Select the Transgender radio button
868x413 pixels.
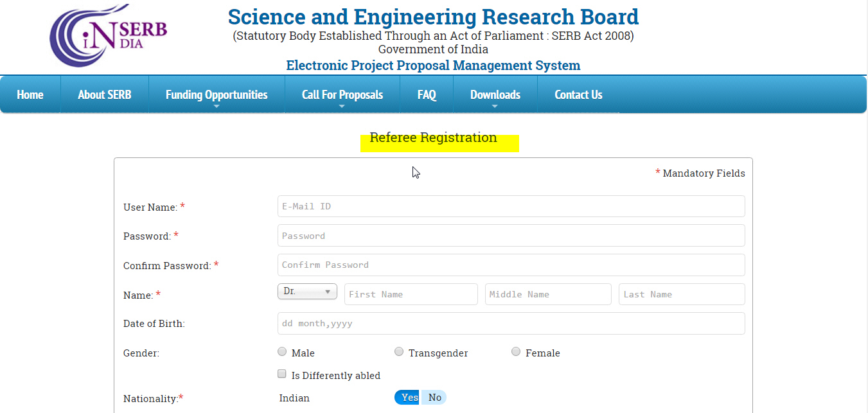[399, 352]
